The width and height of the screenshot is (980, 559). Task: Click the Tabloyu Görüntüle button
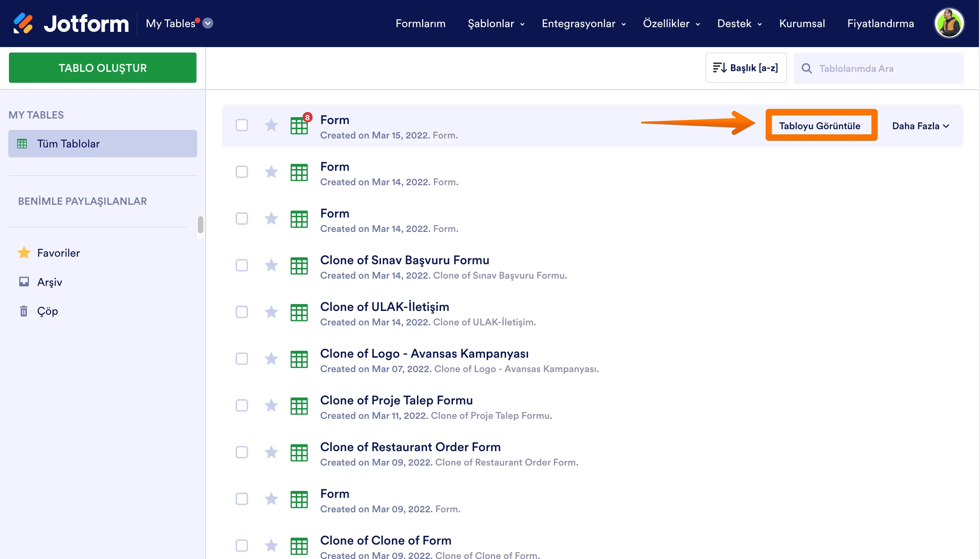point(820,126)
